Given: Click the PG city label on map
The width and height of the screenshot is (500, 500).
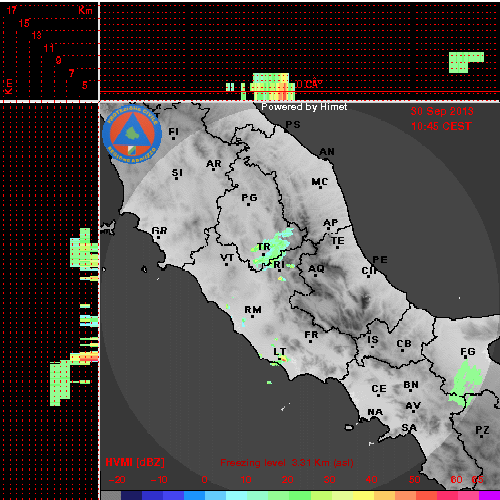Looking at the screenshot, I should tap(249, 198).
